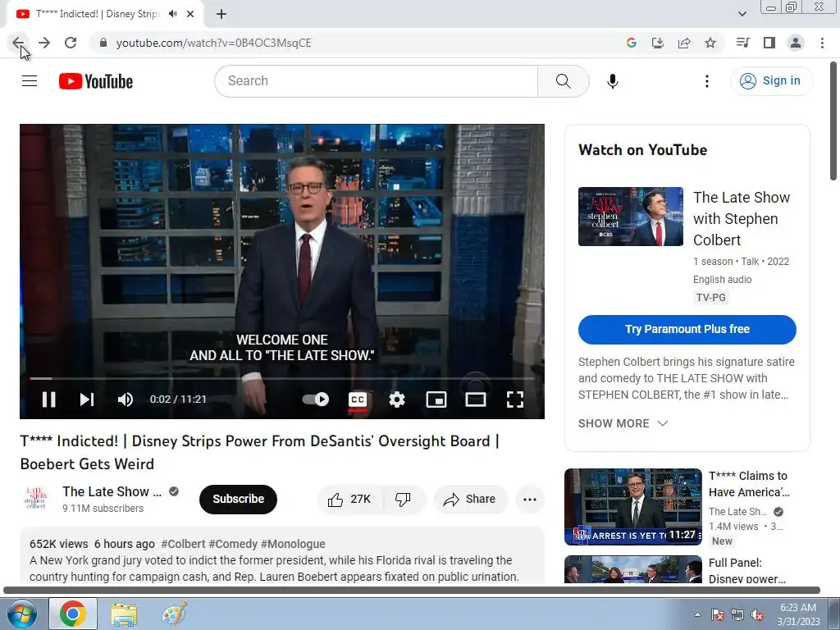Open Paint from taskbar
The image size is (840, 630).
pos(174,614)
